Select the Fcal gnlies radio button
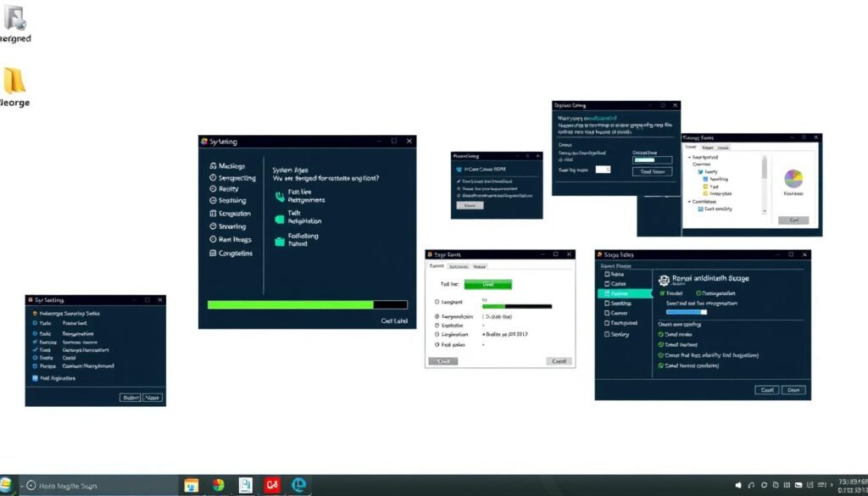 click(437, 345)
